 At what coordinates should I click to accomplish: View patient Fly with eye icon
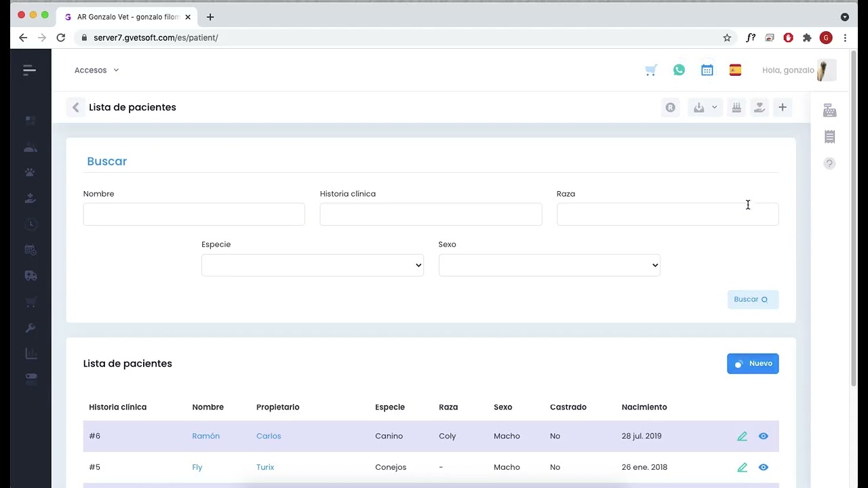click(764, 468)
